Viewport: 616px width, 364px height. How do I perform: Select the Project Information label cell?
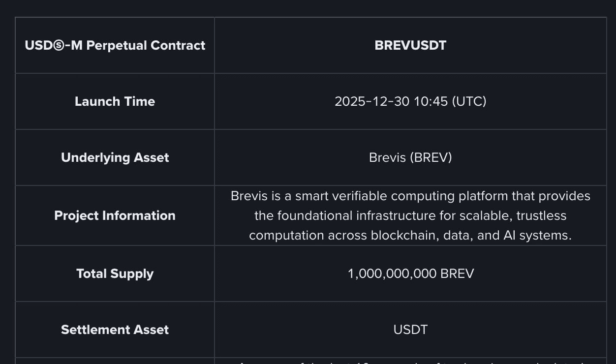115,215
